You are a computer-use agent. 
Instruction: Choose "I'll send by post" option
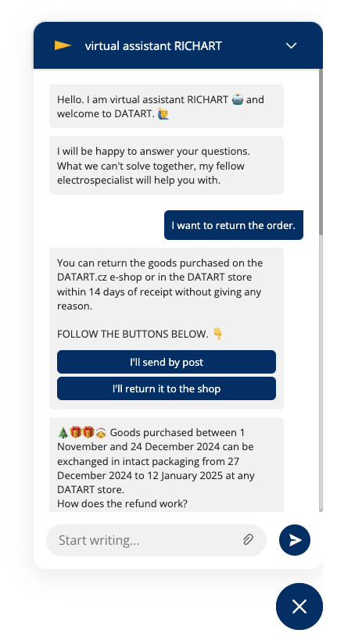(167, 362)
